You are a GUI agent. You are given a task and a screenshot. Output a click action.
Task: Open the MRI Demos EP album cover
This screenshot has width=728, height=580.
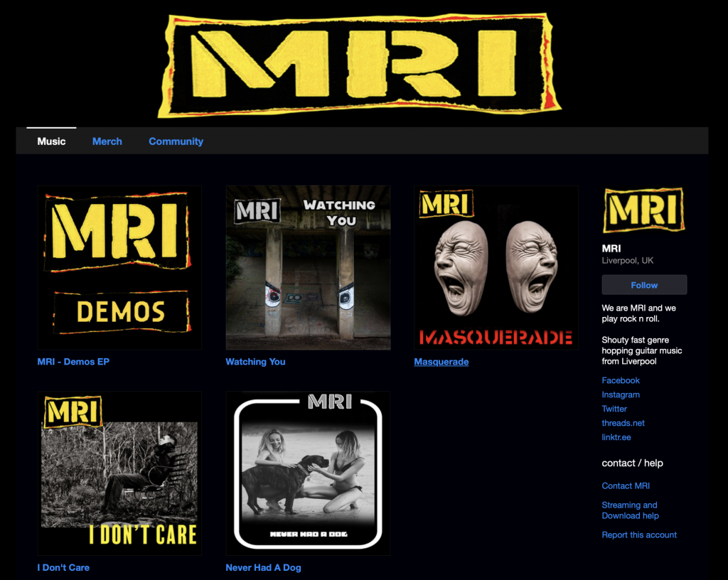119,267
